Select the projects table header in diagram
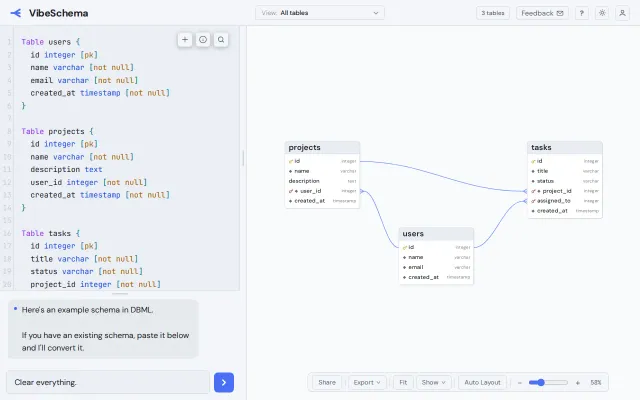 pos(322,147)
